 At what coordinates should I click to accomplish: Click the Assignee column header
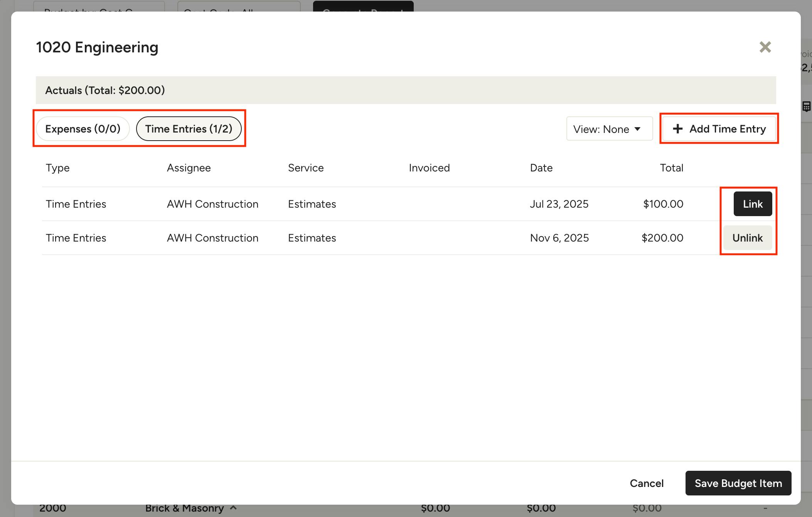(189, 168)
